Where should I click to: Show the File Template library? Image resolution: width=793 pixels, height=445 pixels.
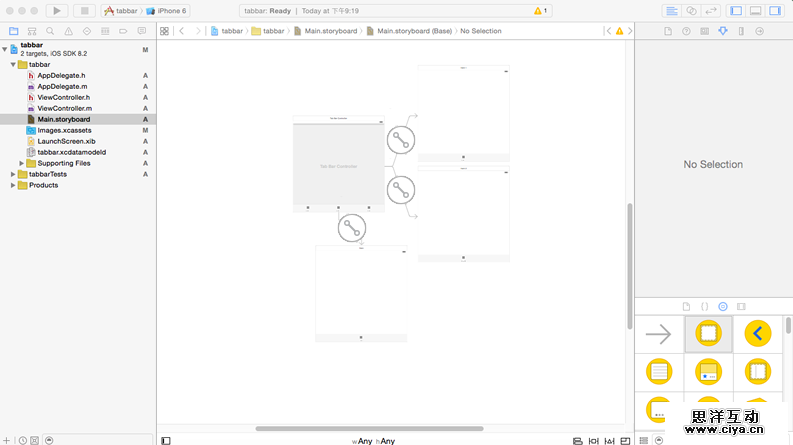686,306
